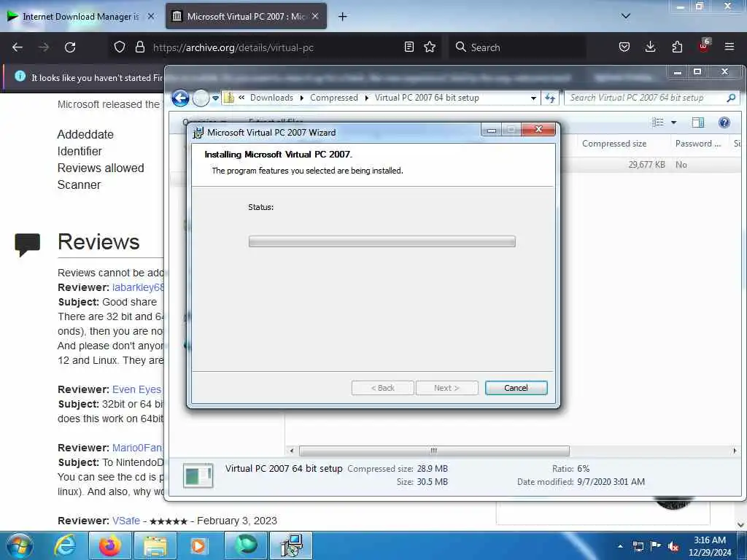Click the Virtual PC wizard title icon
747x560 pixels.
pos(198,133)
